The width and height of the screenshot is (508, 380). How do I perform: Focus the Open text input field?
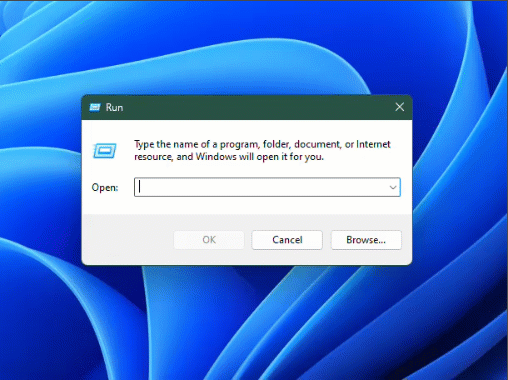pyautogui.click(x=267, y=187)
